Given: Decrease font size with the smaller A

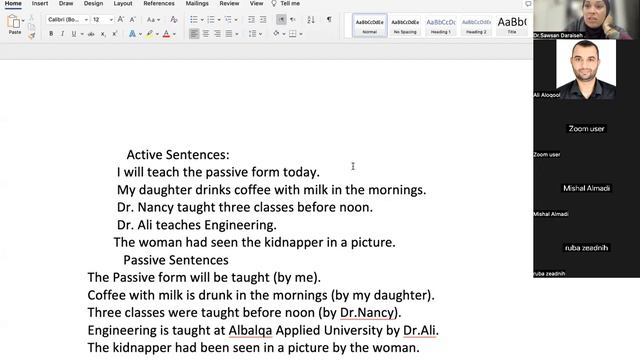Looking at the screenshot, I should pos(132,20).
